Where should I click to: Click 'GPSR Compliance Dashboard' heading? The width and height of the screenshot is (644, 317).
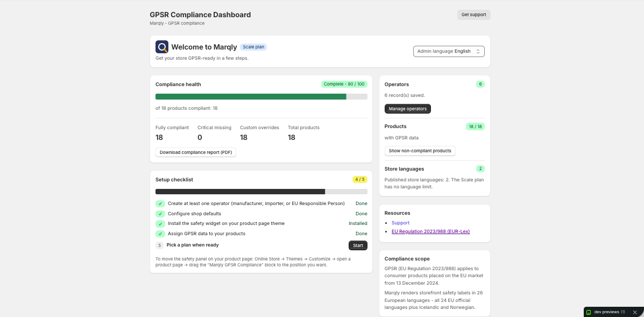point(200,15)
